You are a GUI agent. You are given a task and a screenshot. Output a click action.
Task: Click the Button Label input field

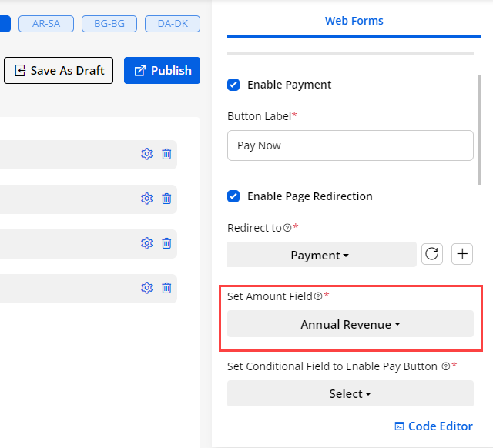(x=350, y=145)
